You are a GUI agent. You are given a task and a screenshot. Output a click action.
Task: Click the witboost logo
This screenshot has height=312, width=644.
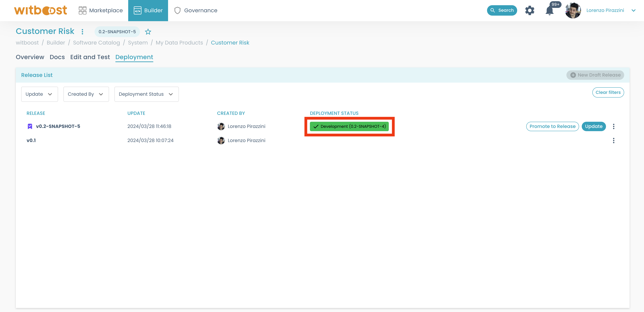pyautogui.click(x=41, y=10)
